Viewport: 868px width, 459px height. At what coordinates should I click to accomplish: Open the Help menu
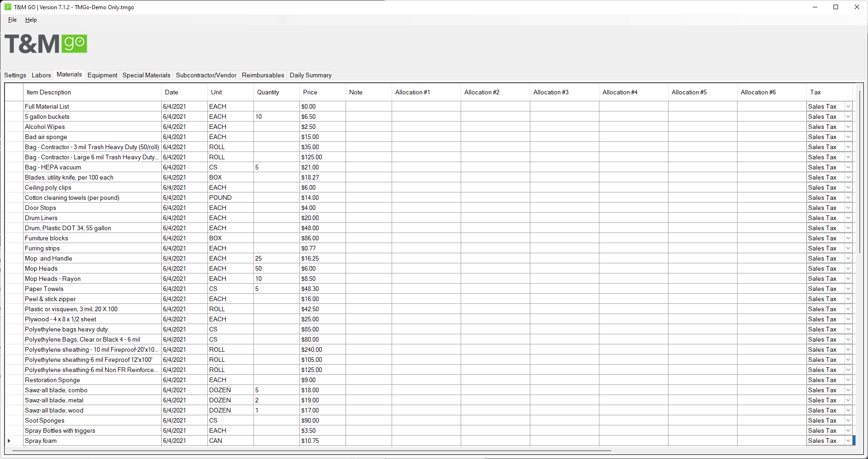pos(31,20)
